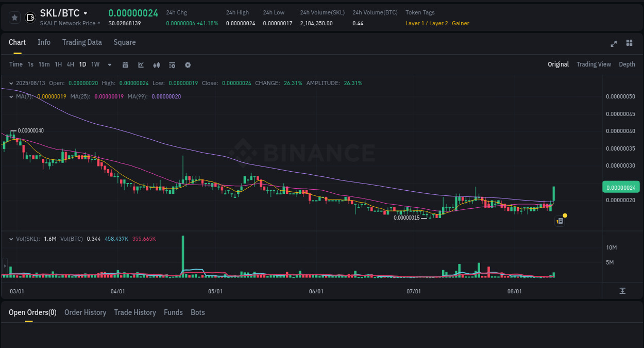Open the extra intervals dropdown arrow
The width and height of the screenshot is (644, 348).
click(109, 64)
